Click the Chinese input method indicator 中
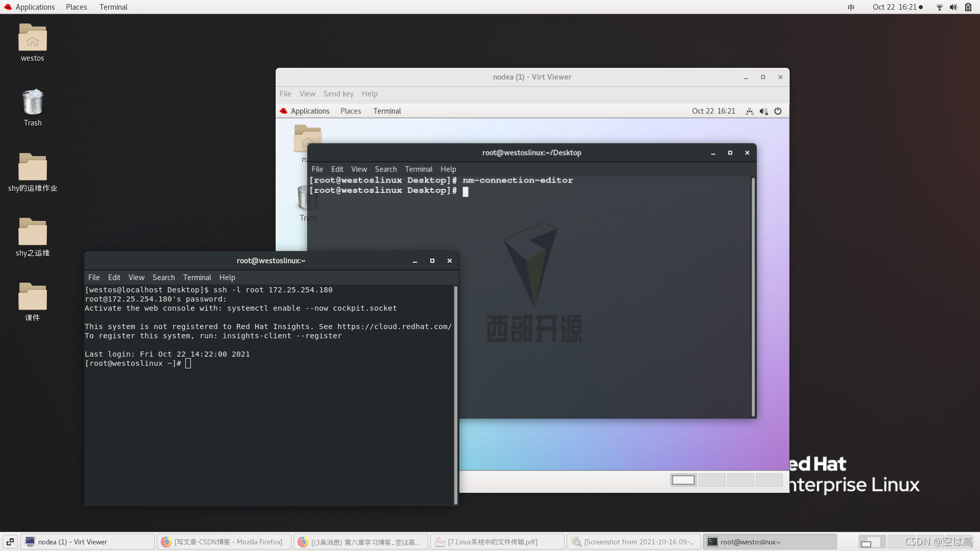This screenshot has width=980, height=551. tap(851, 7)
